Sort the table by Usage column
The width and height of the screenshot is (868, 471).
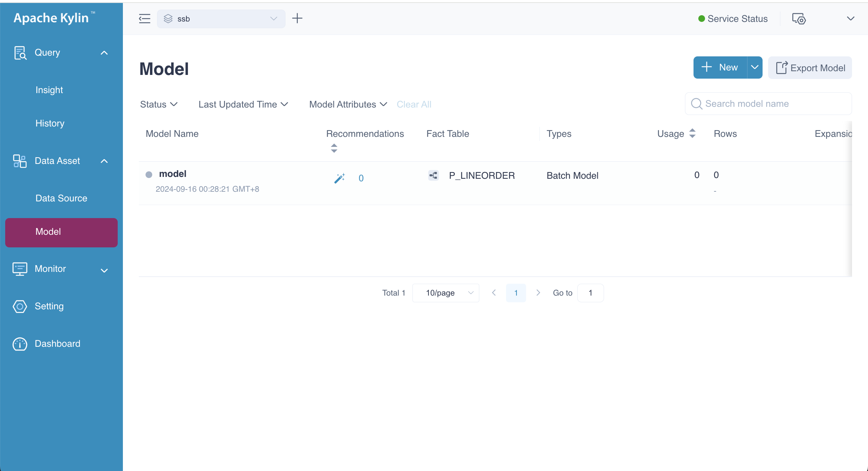pyautogui.click(x=692, y=134)
